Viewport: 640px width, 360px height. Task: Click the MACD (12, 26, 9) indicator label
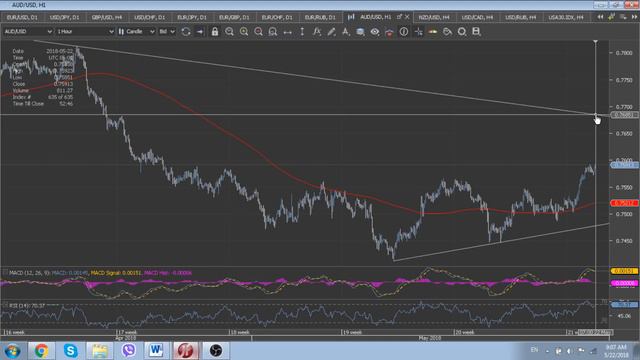28,273
